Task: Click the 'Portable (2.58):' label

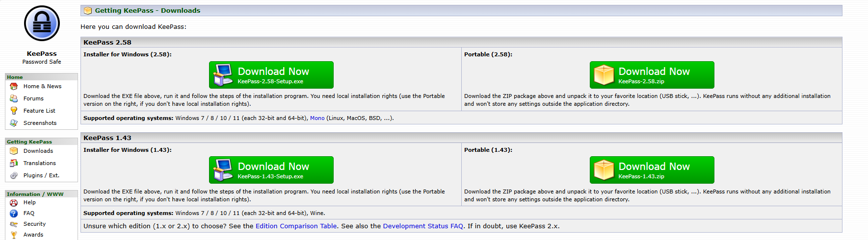Action: tap(488, 54)
